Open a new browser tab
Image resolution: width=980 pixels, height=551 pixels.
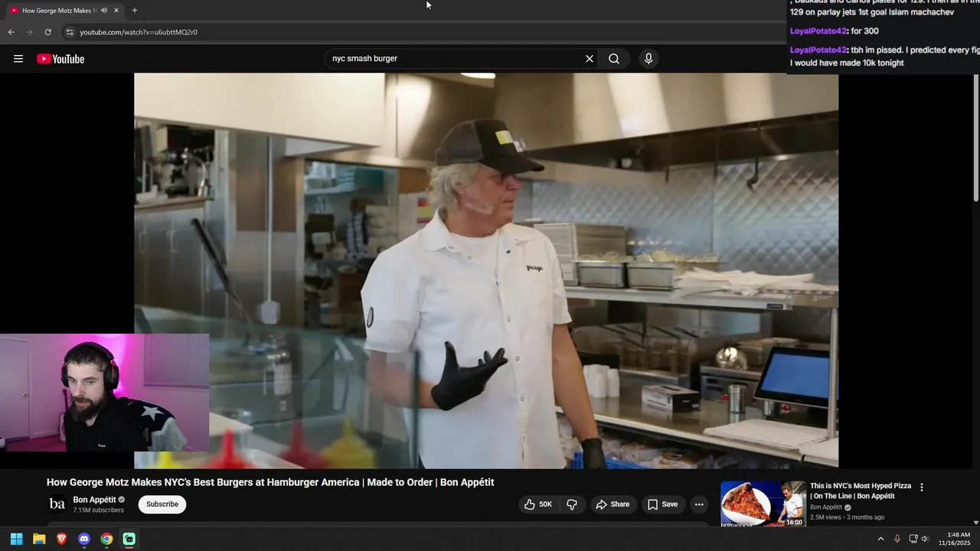point(135,10)
